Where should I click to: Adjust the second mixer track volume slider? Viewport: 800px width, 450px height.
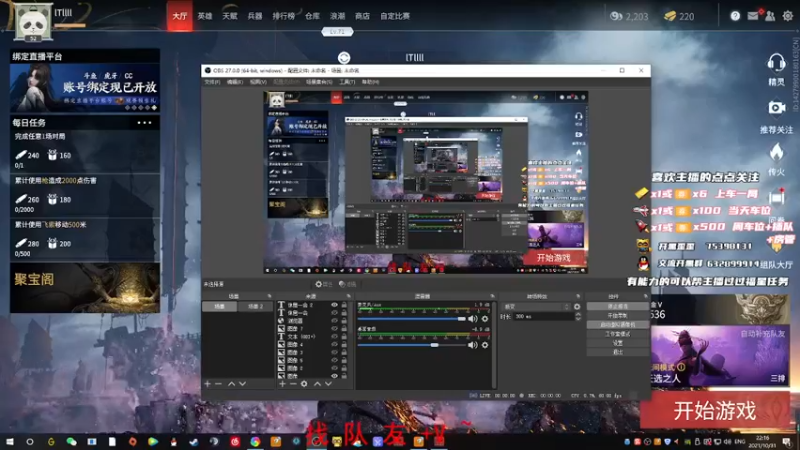pos(411,345)
